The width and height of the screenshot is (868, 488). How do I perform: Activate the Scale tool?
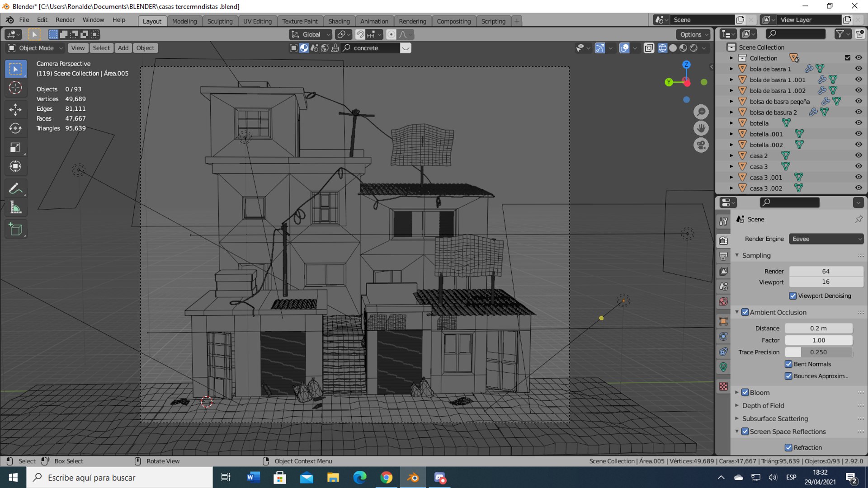click(15, 147)
